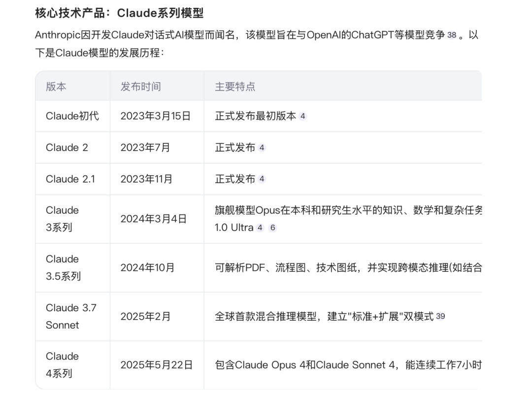Screen dimensions: 532x398
Task: Open citation 6 after 1.0 Ultra
Action: pos(272,228)
